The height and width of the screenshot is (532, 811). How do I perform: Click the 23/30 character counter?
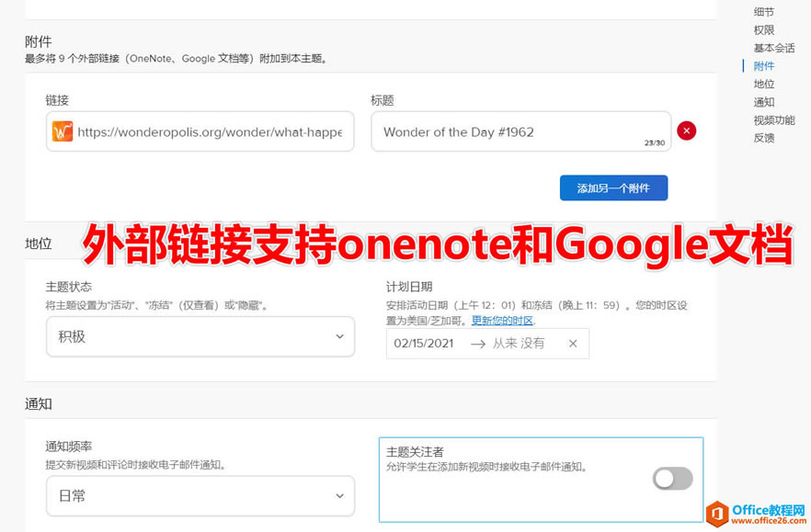[655, 142]
